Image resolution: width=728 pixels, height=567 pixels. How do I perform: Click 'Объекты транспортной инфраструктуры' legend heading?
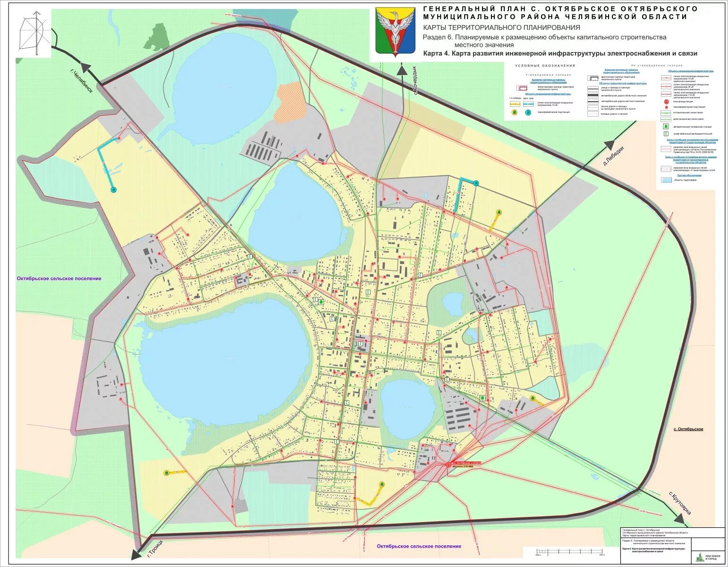tap(623, 83)
